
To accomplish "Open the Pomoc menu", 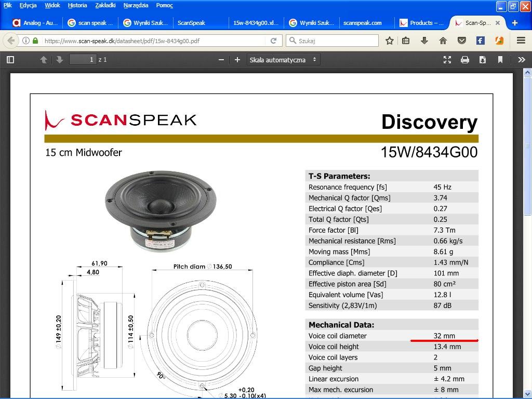I will click(x=165, y=5).
